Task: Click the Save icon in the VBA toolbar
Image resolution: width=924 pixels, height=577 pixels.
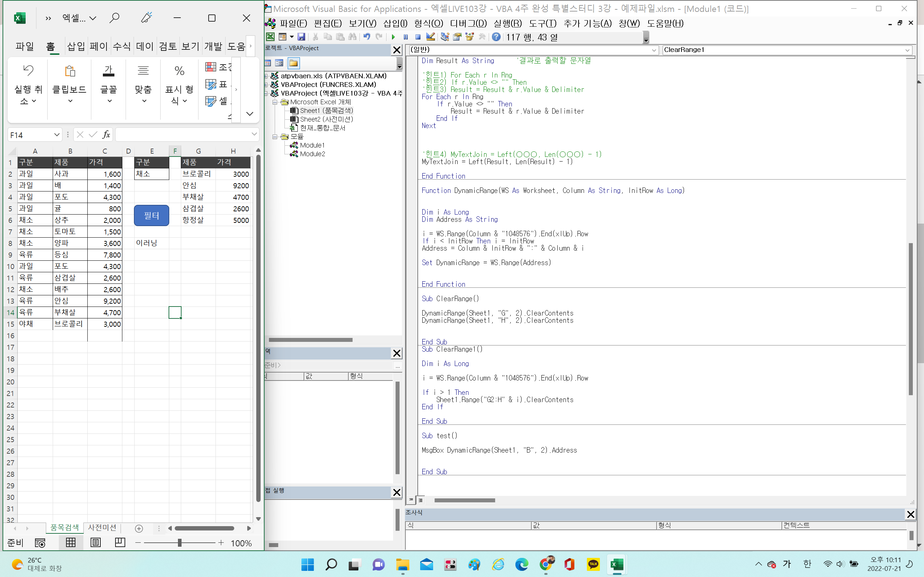Action: tap(301, 37)
